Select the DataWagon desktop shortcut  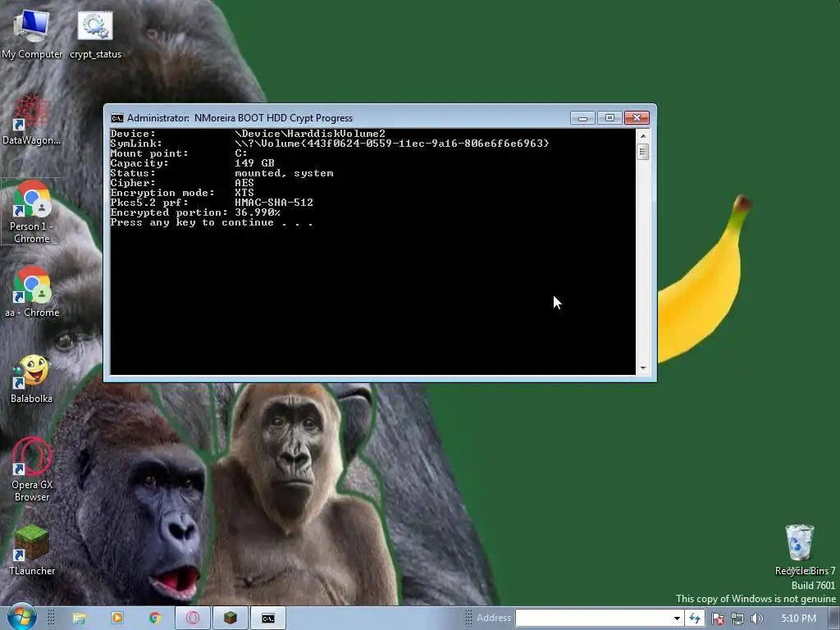pos(32,120)
